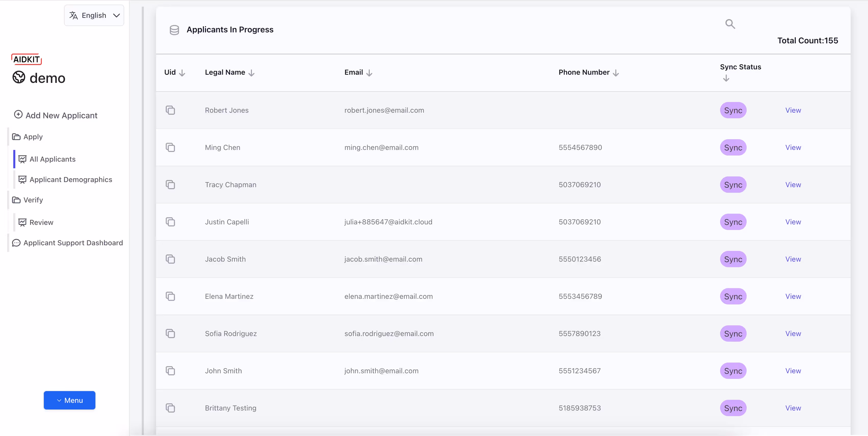
Task: Click Sync badge for Elena Martinez
Action: click(733, 296)
